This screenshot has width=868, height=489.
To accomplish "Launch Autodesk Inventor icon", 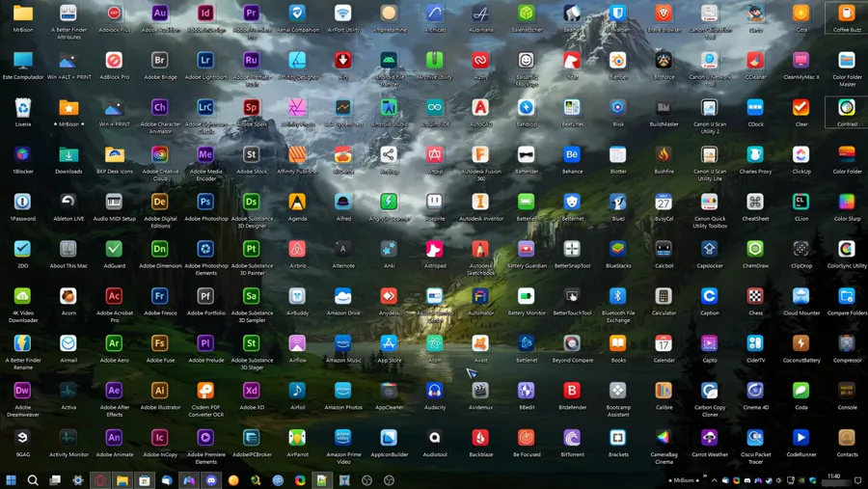I will tap(480, 203).
